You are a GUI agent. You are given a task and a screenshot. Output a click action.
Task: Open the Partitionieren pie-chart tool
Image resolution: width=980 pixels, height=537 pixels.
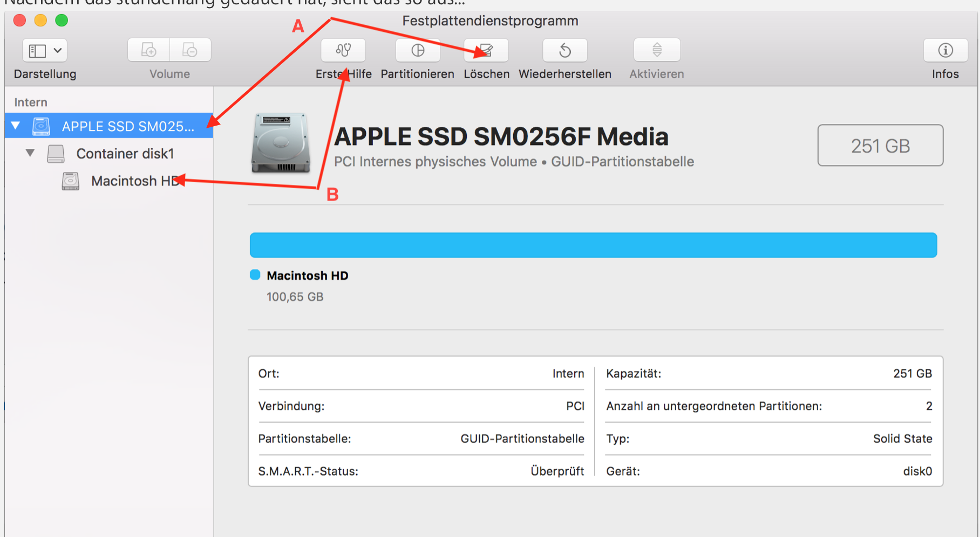point(418,50)
